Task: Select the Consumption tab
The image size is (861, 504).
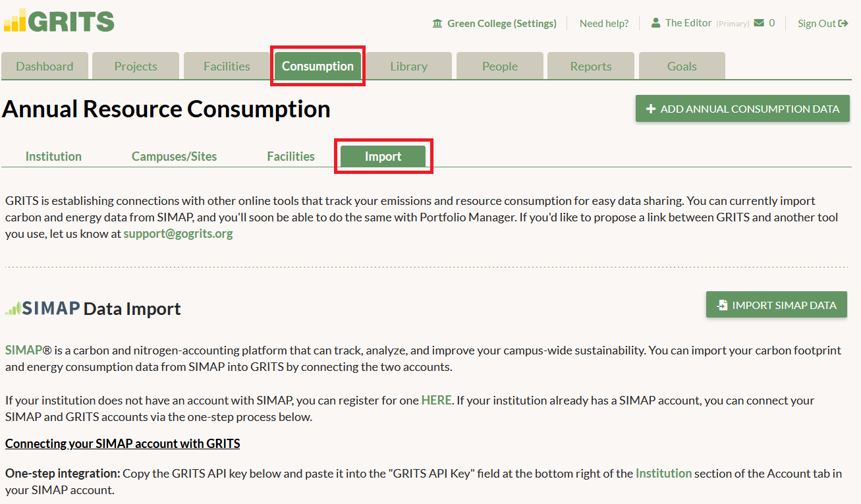Action: 318,66
